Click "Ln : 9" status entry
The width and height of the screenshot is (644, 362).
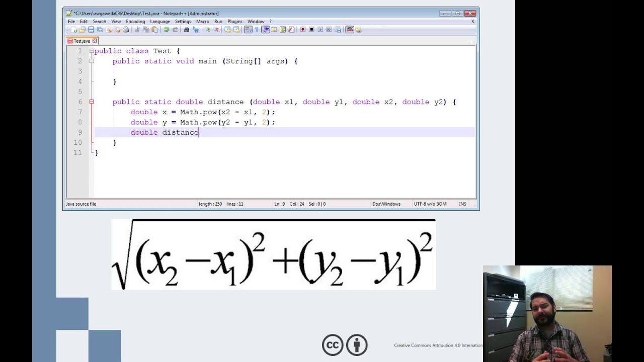click(280, 204)
